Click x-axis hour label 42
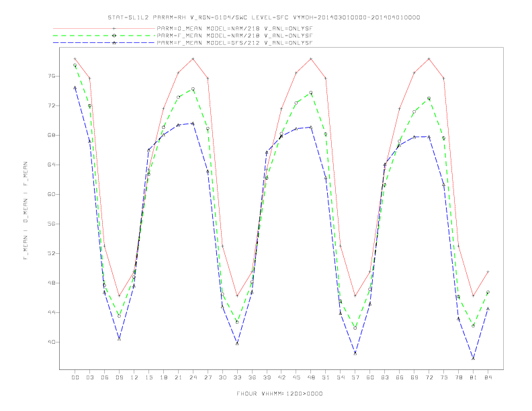532x411 pixels. (x=281, y=377)
